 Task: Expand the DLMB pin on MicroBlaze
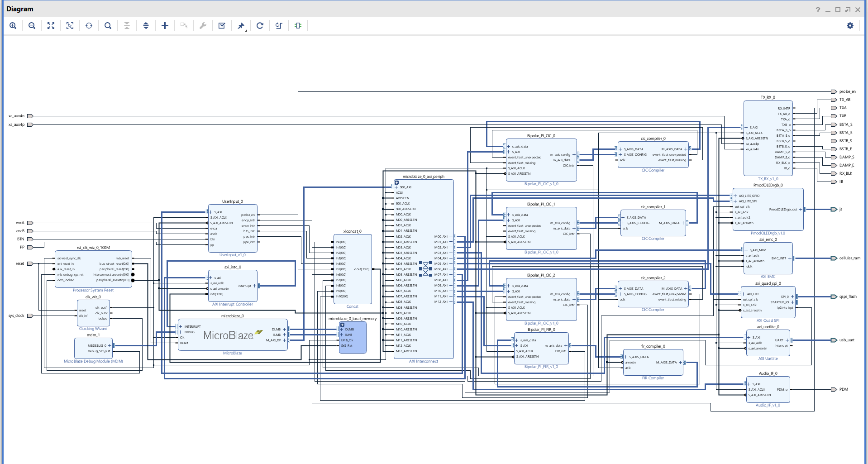coord(284,329)
